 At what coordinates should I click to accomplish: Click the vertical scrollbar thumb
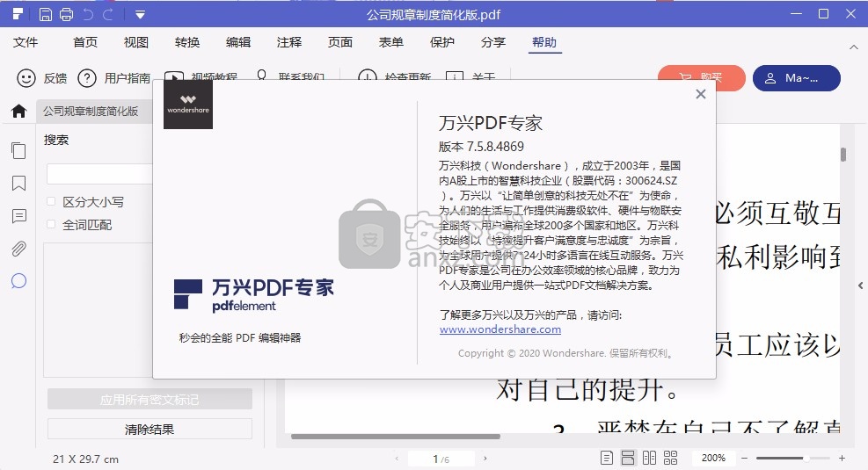coord(843,155)
